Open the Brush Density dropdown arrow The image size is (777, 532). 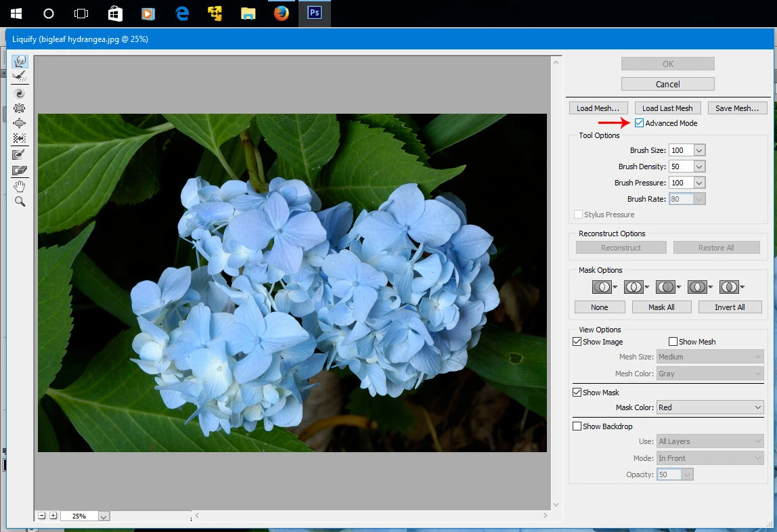(x=699, y=167)
